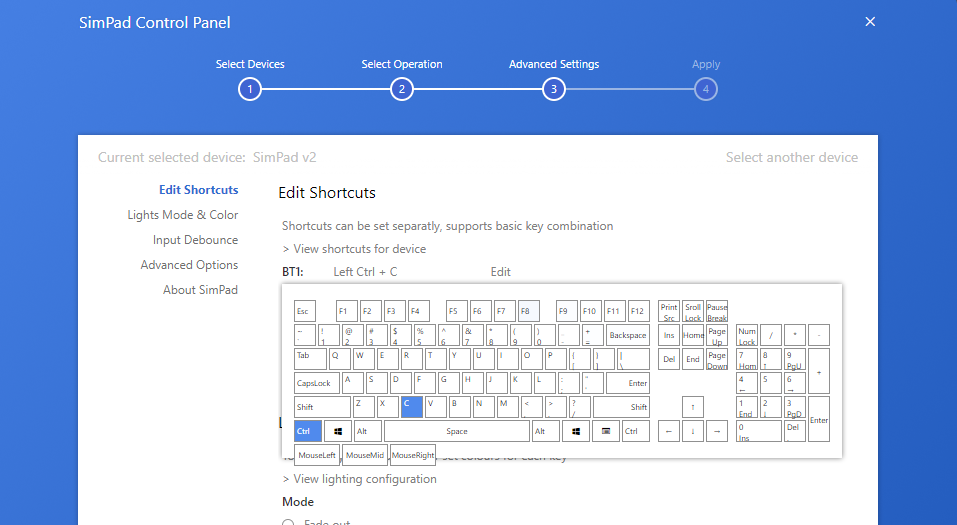Open the Advanced Options section
This screenshot has width=957, height=525.
coord(189,265)
